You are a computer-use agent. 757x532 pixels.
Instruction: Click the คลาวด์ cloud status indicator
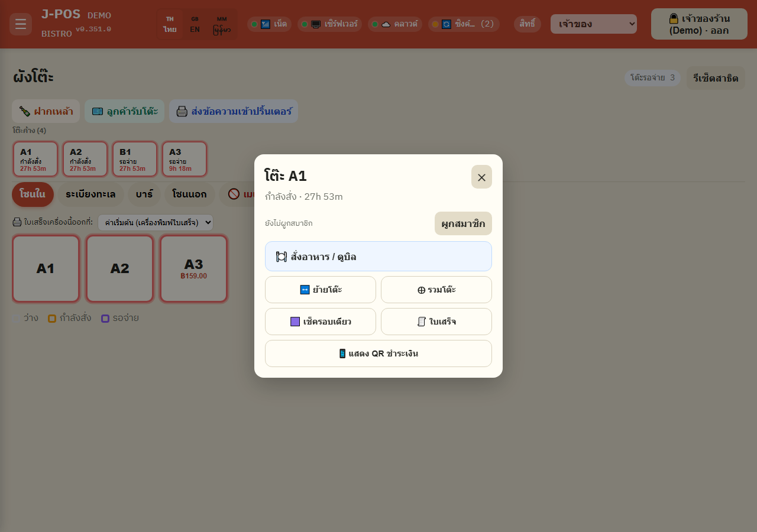[x=395, y=24]
